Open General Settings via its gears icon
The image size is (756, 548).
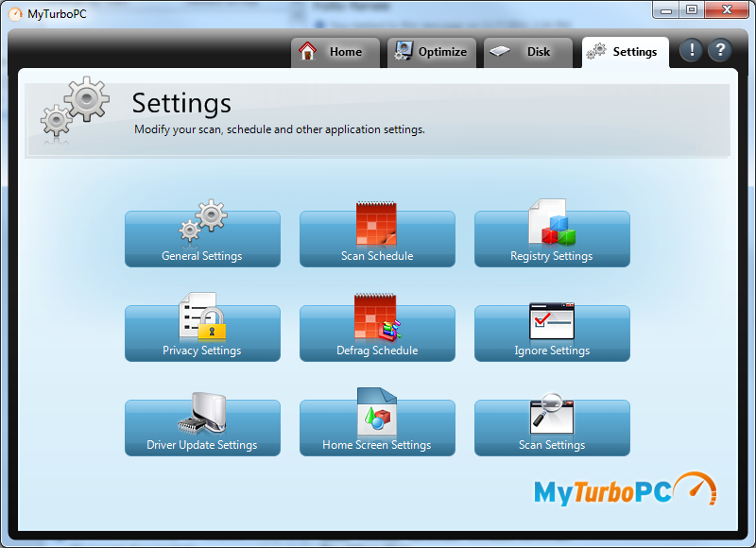click(x=203, y=220)
